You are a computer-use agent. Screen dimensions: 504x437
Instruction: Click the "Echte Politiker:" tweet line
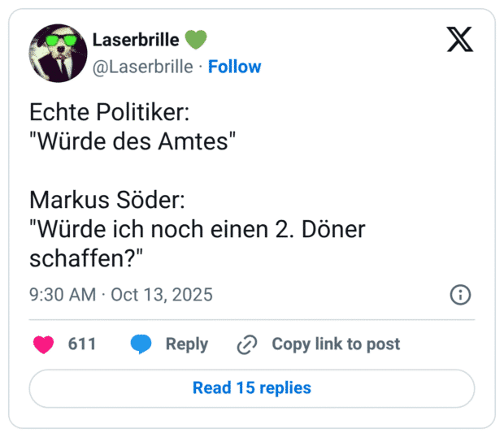coord(109,113)
